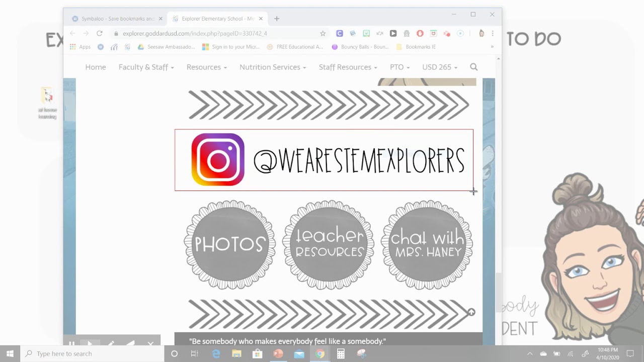Open the Chrome profile avatar
Viewport: 644px width, 362px height.
tap(481, 33)
